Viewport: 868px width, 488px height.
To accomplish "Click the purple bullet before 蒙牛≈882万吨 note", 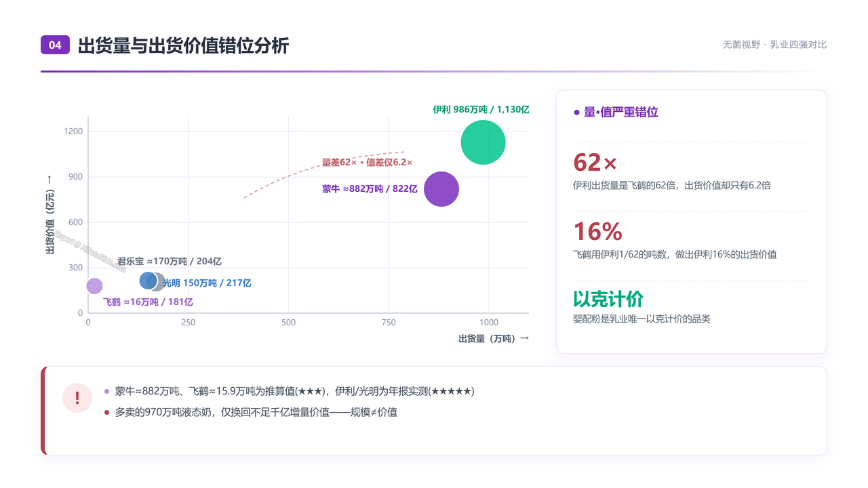I will [106, 391].
